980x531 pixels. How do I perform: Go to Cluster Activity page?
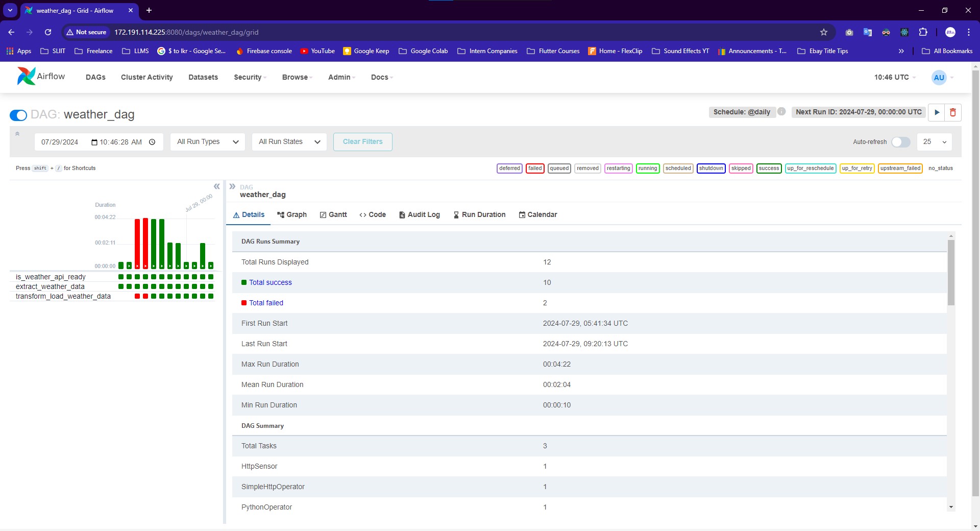click(x=147, y=77)
